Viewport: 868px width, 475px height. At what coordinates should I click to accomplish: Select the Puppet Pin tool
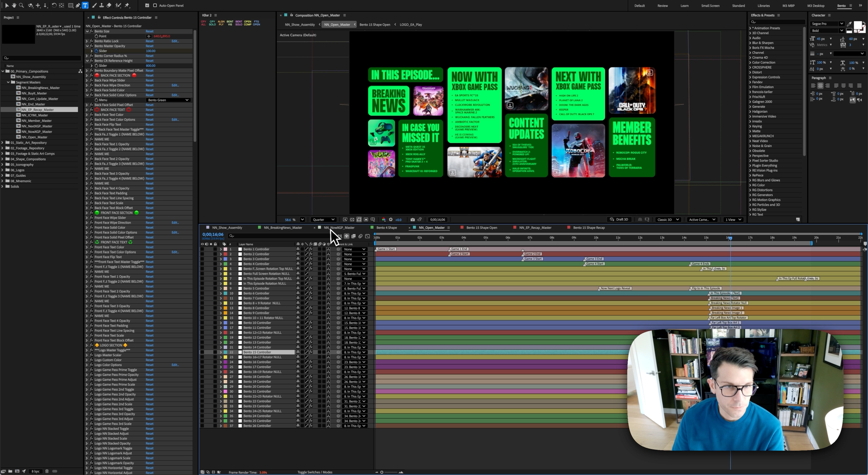pos(127,5)
